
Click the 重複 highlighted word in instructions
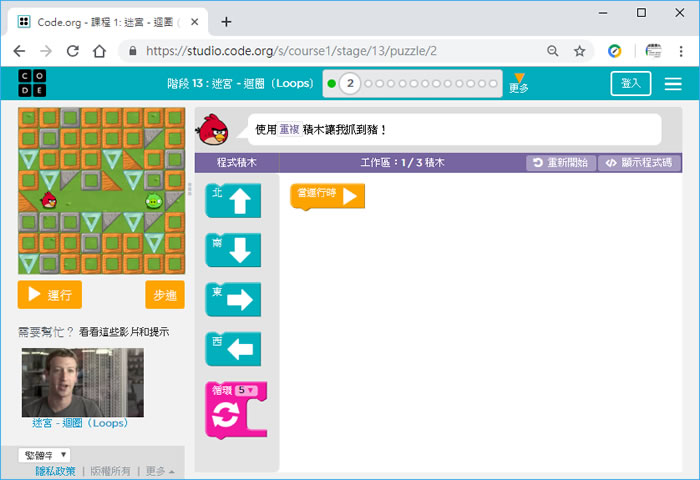pos(289,129)
